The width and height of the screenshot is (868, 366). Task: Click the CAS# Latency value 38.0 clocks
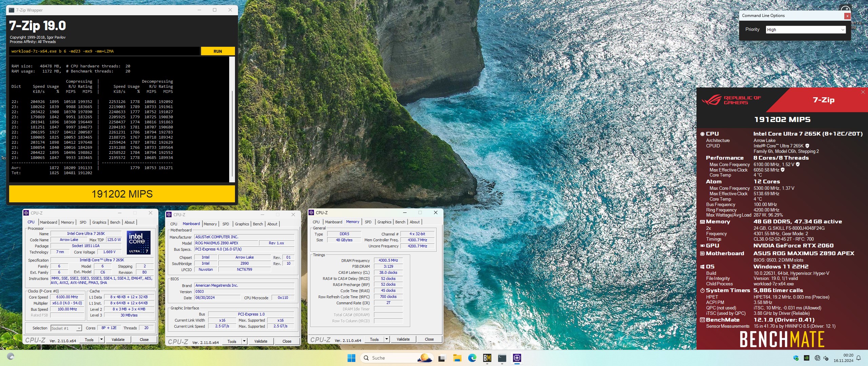[x=388, y=272]
